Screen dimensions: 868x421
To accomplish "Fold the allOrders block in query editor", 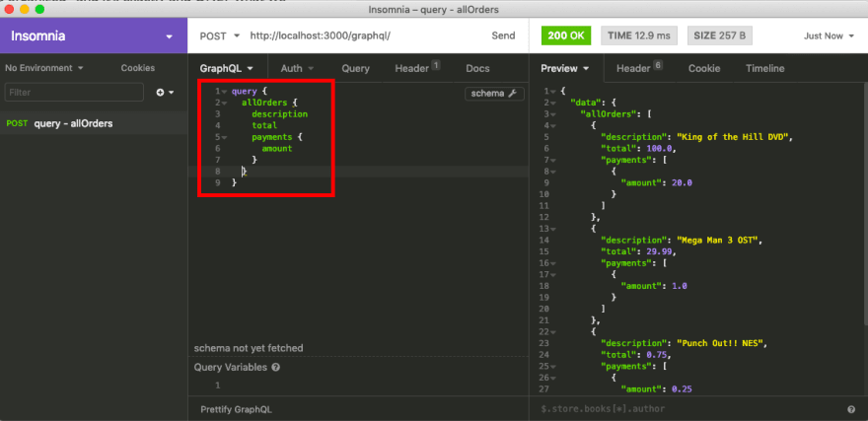I will [x=224, y=103].
